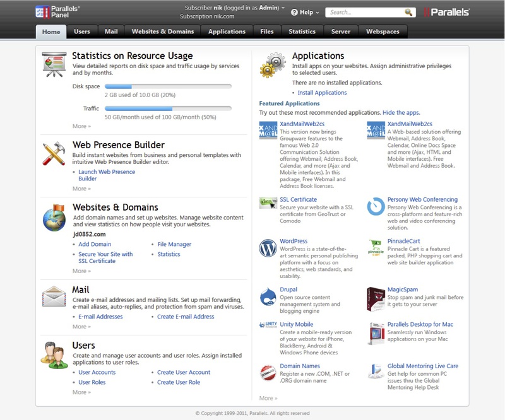Click the Search input field
The height and width of the screenshot is (420, 505).
pos(366,12)
